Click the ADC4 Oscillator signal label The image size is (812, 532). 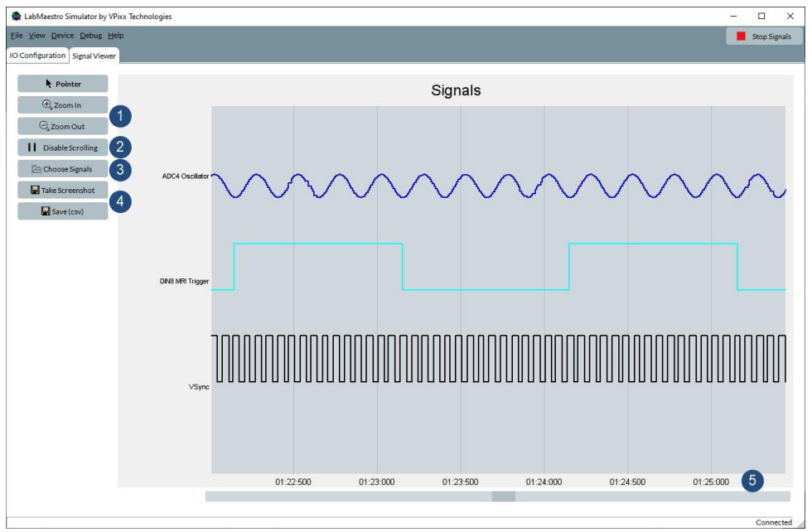pos(186,176)
